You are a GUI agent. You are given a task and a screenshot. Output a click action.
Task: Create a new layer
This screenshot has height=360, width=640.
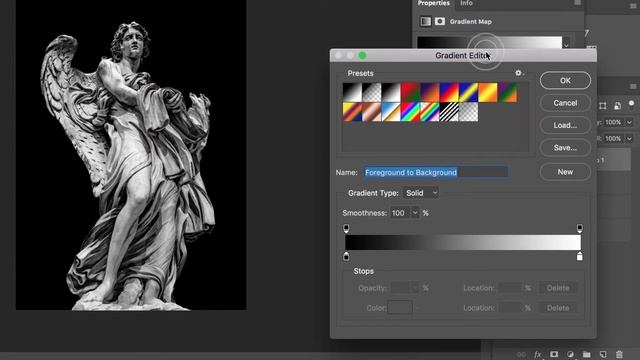603,354
